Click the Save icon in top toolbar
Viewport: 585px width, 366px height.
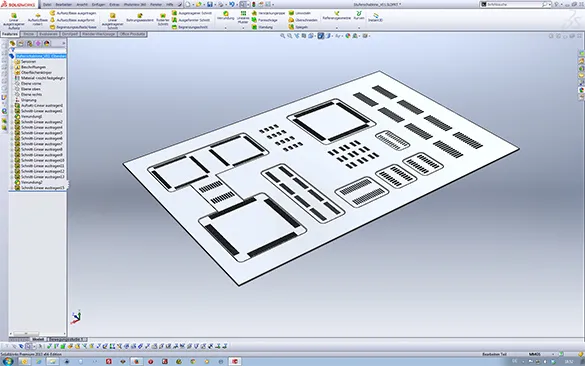(x=210, y=4)
